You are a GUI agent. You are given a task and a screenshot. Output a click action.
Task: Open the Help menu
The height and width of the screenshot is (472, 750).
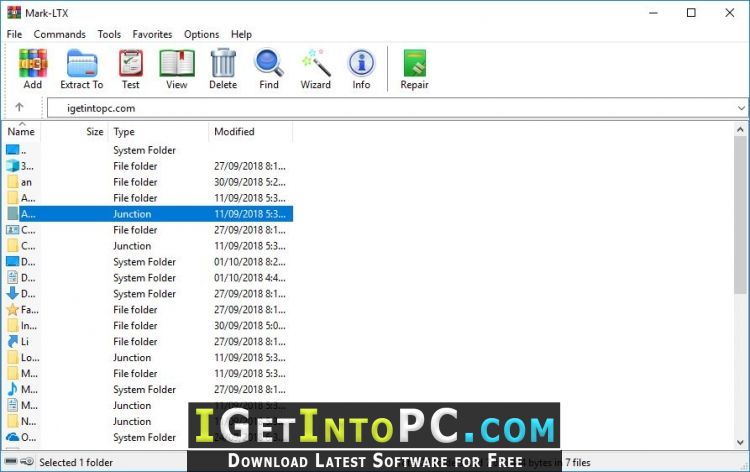click(x=241, y=34)
